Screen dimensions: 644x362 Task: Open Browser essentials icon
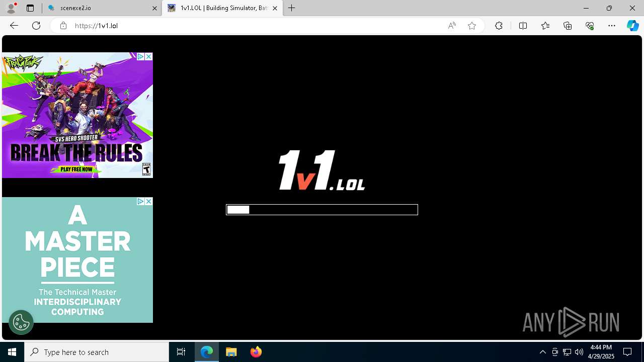590,26
